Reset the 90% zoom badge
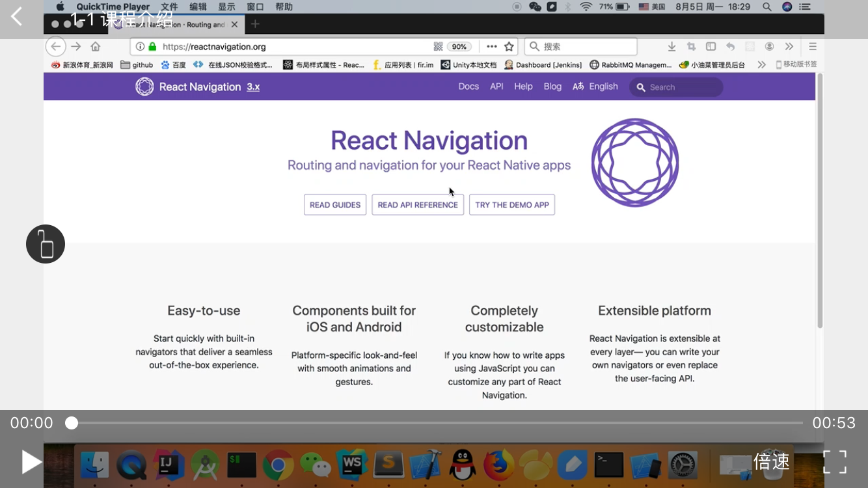This screenshot has height=488, width=868. (x=459, y=47)
